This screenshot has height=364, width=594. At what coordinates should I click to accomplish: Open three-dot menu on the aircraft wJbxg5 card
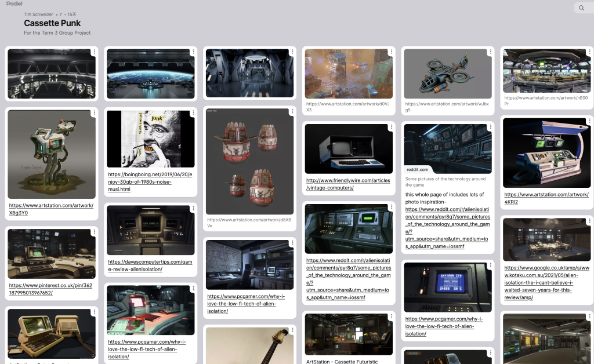491,52
